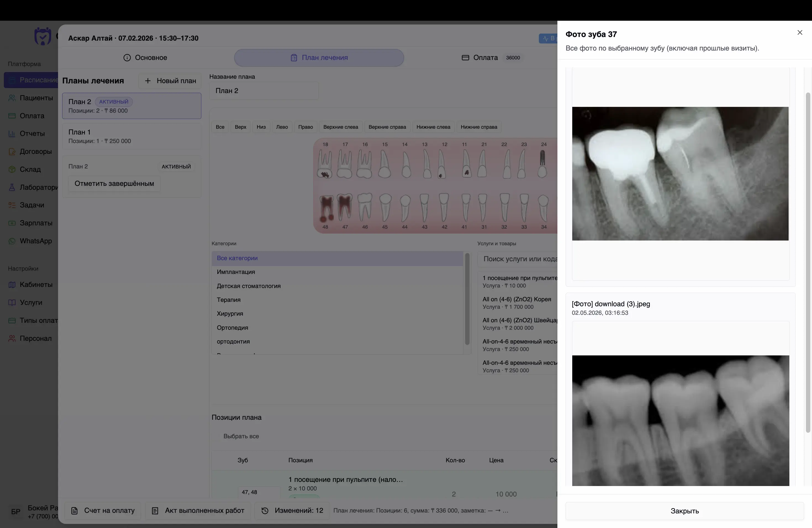Select tooth 41 on the dental chart
The height and width of the screenshot is (528, 812).
pos(466,207)
